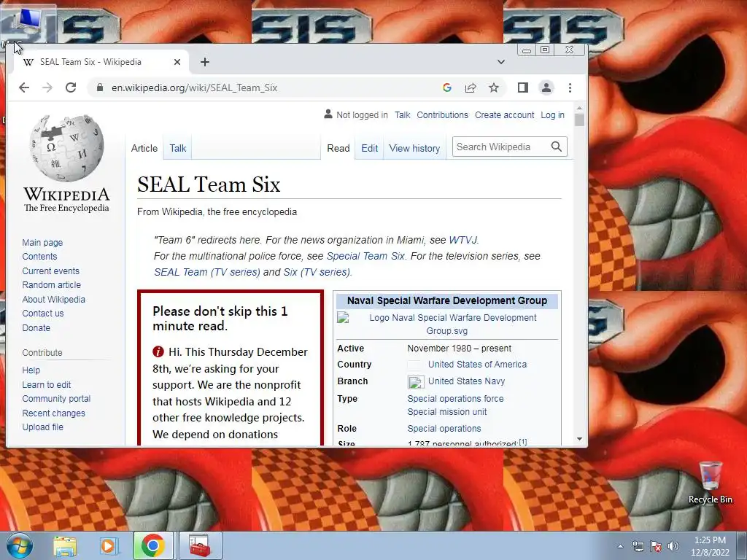Open the Six (TV series) link
The width and height of the screenshot is (747, 560).
317,272
